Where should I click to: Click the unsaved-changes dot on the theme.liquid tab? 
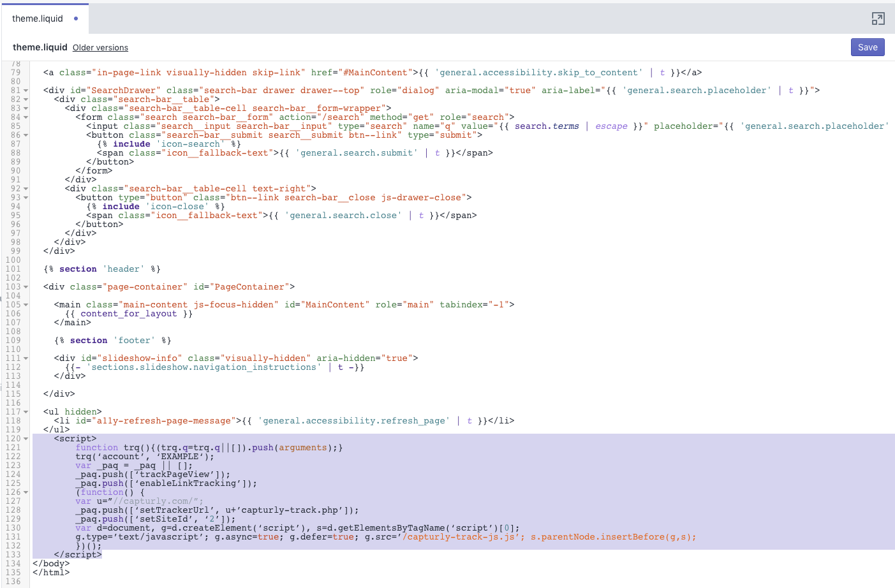pyautogui.click(x=76, y=18)
